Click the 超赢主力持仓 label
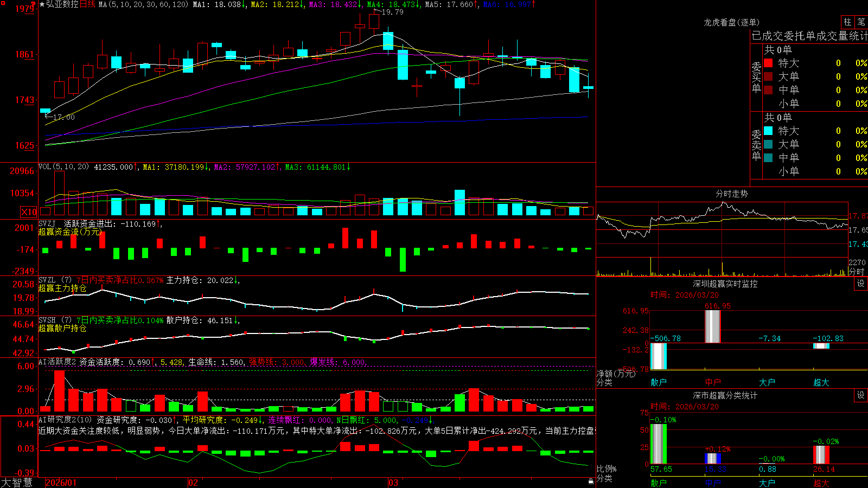This screenshot has height=488, width=868. tap(62, 288)
